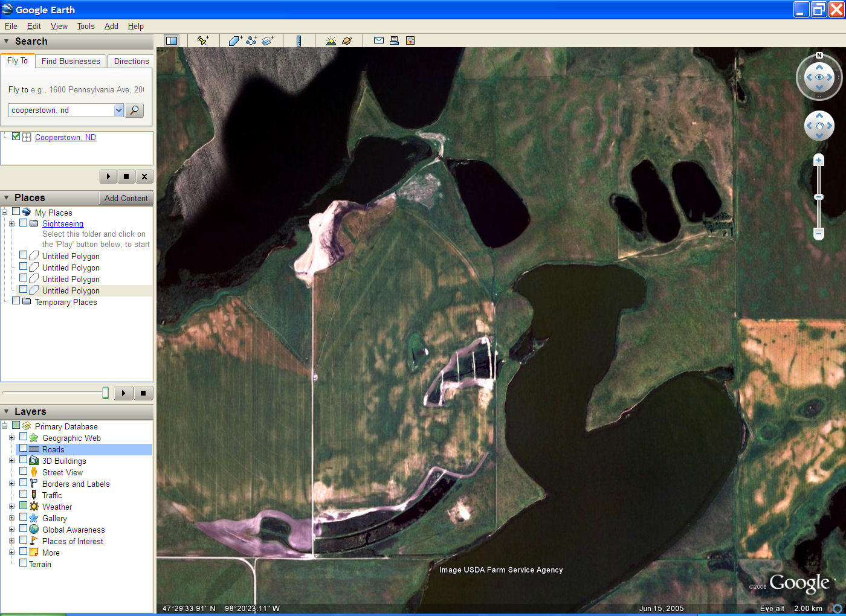Click the Fly To search input field
Screen dimensions: 846x616
coord(61,110)
